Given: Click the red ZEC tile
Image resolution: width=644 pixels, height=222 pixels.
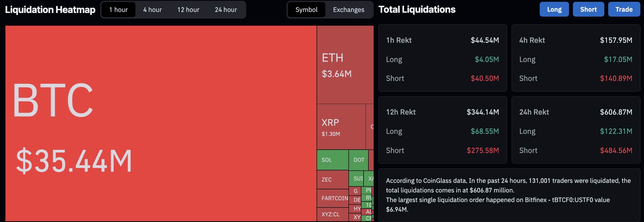Looking at the screenshot, I should click(332, 179).
